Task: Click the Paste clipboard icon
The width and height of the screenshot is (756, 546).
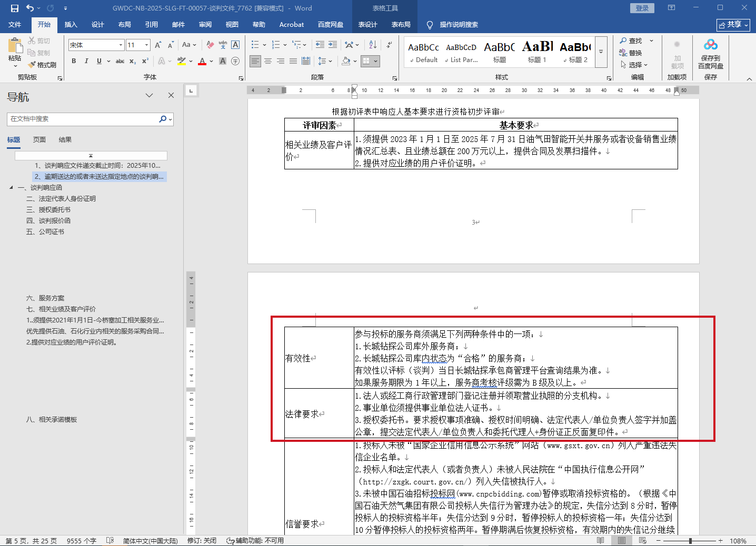Action: point(15,45)
